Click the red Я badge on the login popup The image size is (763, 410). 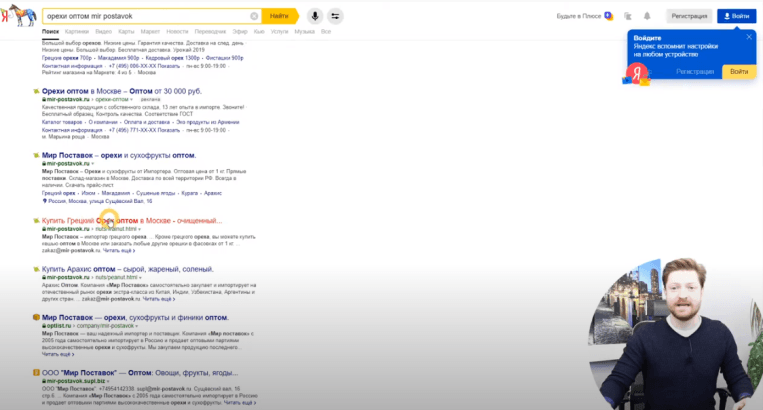point(636,74)
